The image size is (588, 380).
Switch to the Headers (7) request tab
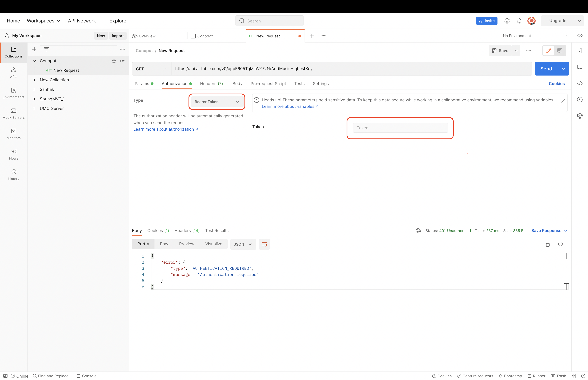(211, 84)
